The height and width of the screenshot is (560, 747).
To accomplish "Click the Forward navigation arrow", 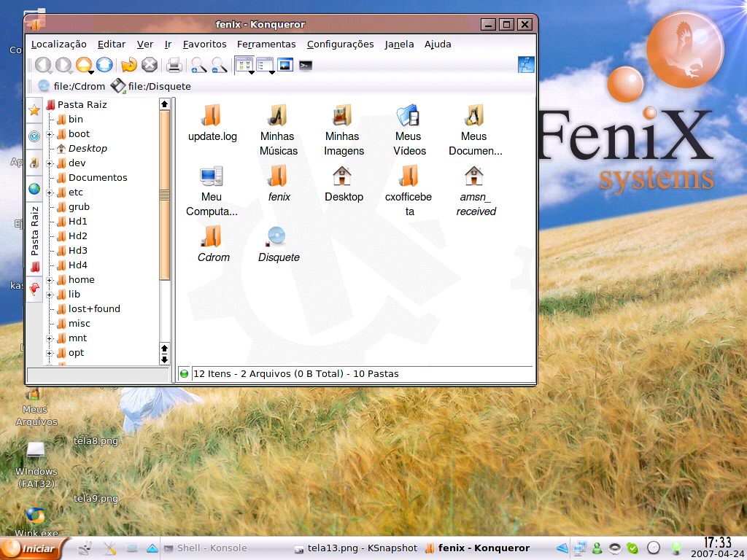I will tap(63, 65).
